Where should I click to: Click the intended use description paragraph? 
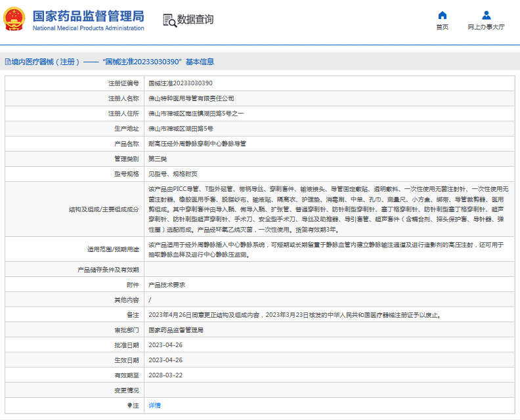326,249
